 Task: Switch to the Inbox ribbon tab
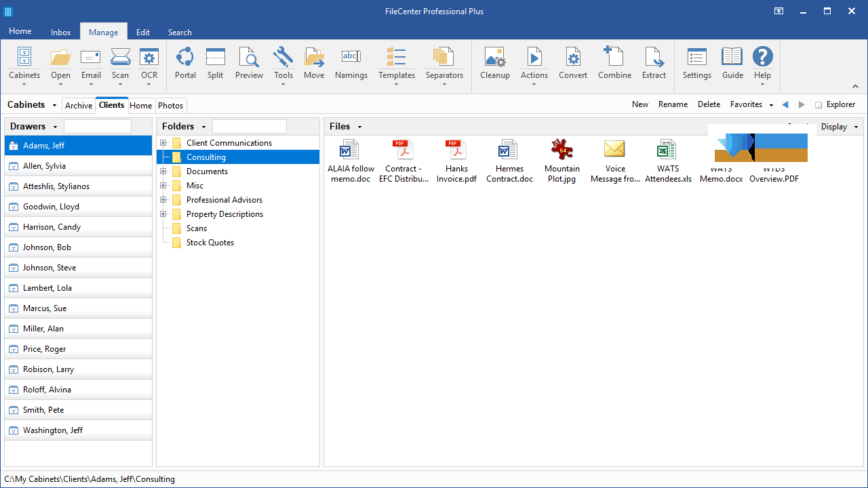pos(61,32)
